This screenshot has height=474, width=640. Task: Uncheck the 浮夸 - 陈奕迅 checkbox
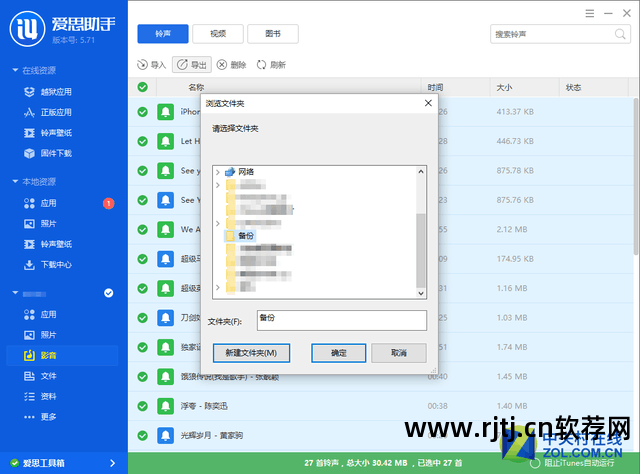coord(142,406)
